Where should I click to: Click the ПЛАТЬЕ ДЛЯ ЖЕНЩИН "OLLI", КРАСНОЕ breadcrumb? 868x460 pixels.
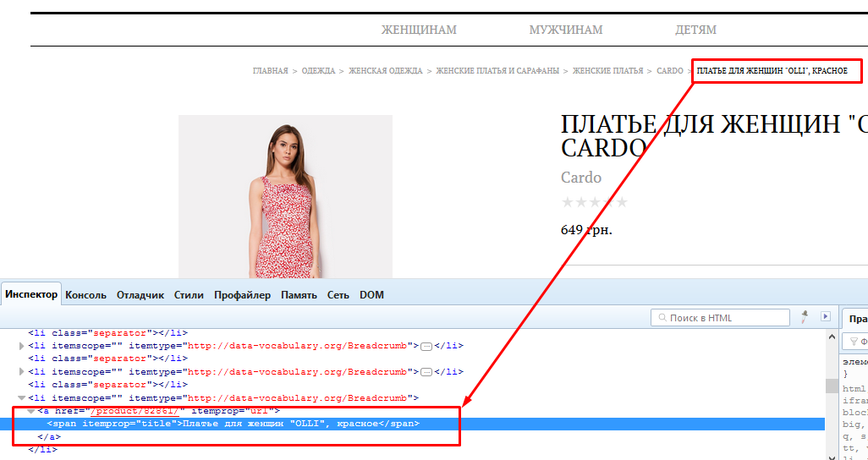pos(772,71)
